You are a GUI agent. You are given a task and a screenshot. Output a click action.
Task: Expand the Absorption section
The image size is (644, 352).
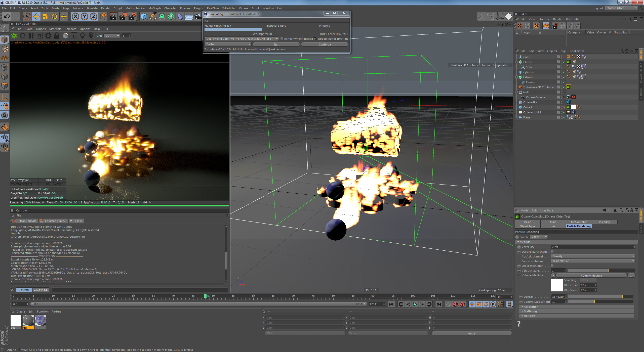[531, 307]
